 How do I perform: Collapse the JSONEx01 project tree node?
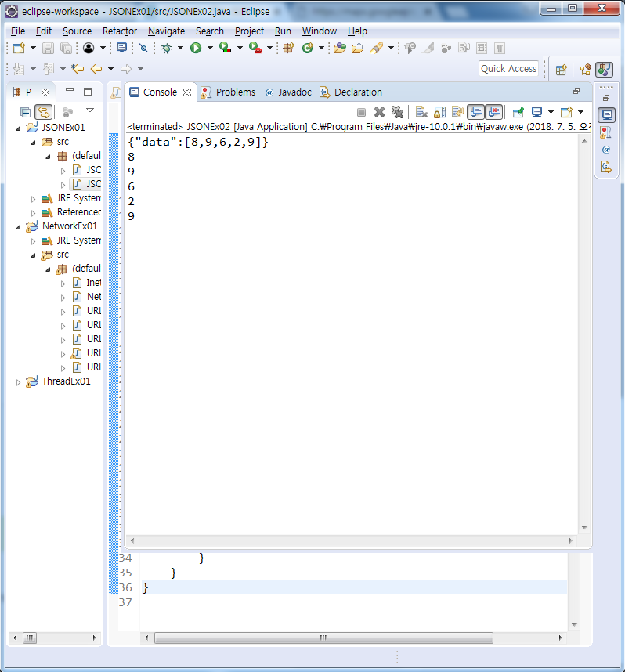point(18,128)
